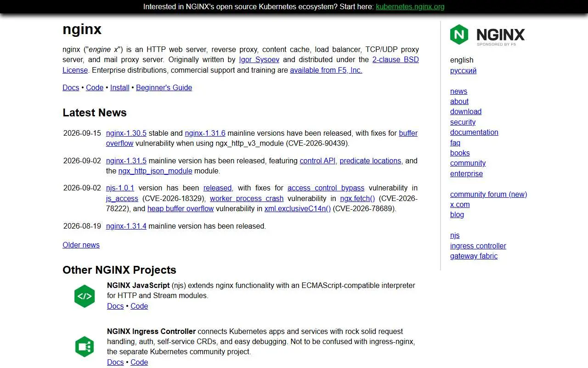This screenshot has height=368, width=588.
Task: Open the heap buffer overflow link
Action: [x=181, y=209]
